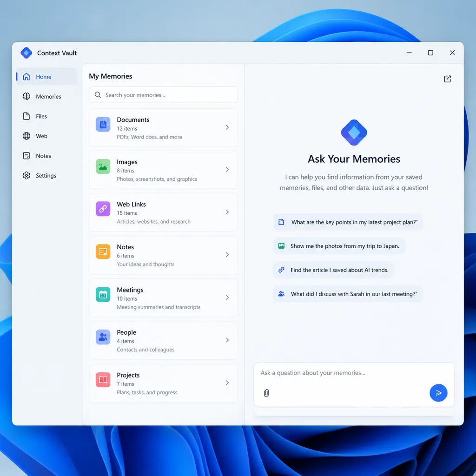Open the pop-out new window icon
This screenshot has width=476, height=476.
coord(447,79)
